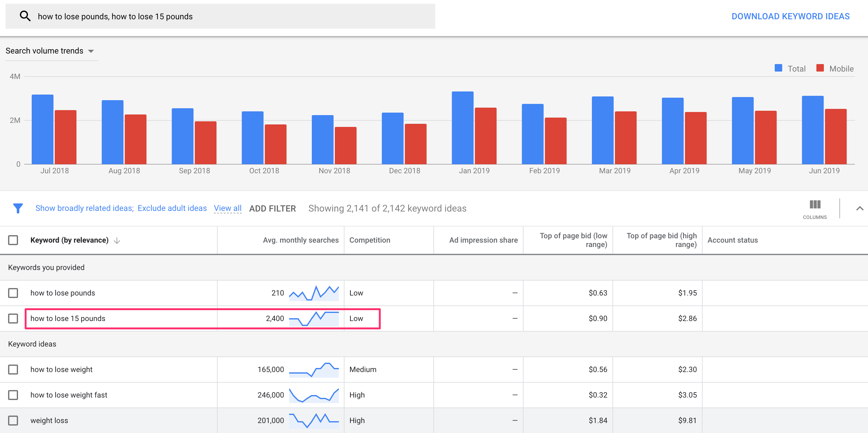Click the Competition column header
868x433 pixels.
(x=370, y=240)
